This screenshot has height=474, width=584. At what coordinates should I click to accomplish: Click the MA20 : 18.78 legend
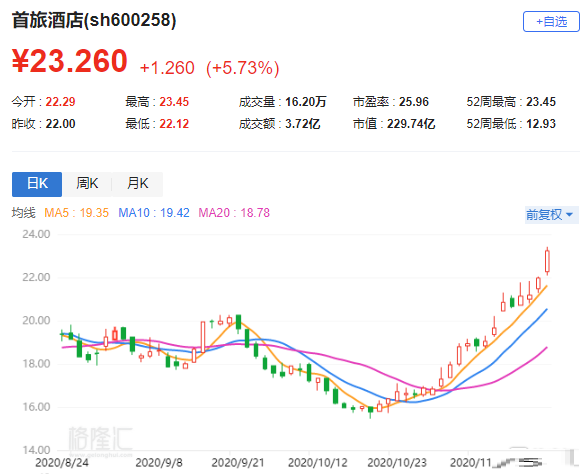[x=234, y=213]
